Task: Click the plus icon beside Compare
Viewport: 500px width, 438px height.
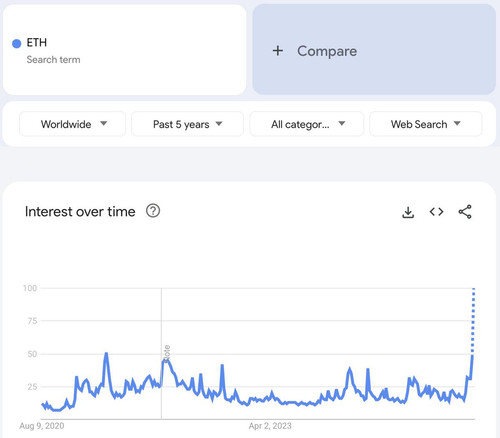Action: 278,51
